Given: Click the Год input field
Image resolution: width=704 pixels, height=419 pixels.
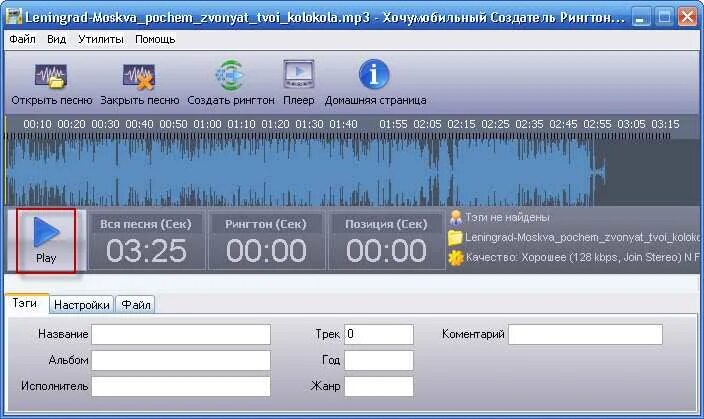Looking at the screenshot, I should [x=379, y=361].
